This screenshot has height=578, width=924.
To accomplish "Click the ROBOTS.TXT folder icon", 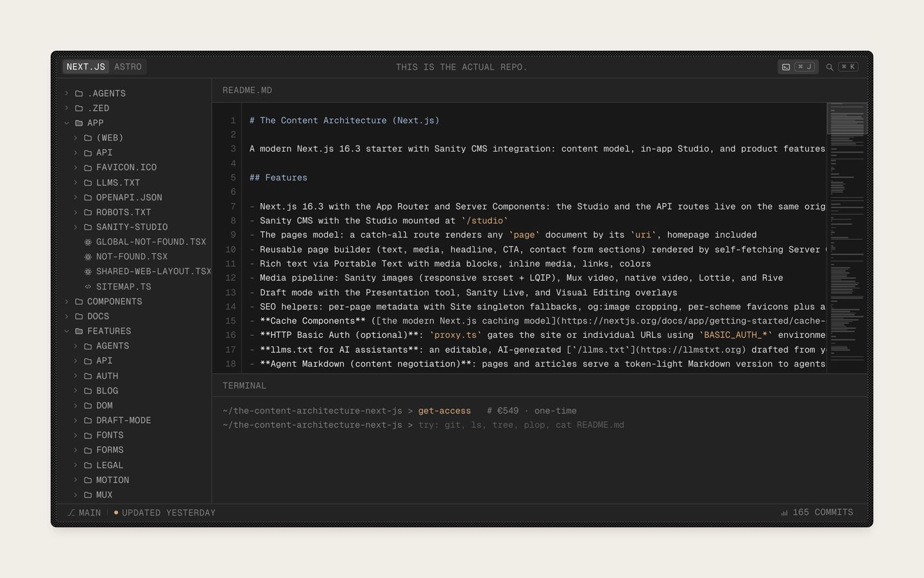I will coord(88,212).
